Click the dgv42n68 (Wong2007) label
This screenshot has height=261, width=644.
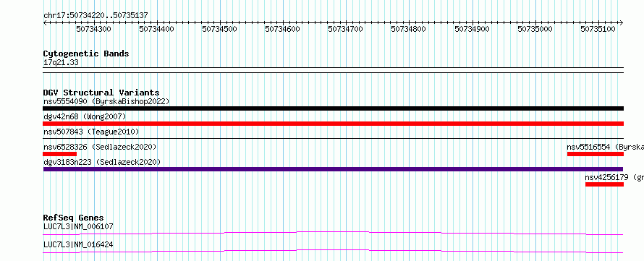tap(85, 117)
